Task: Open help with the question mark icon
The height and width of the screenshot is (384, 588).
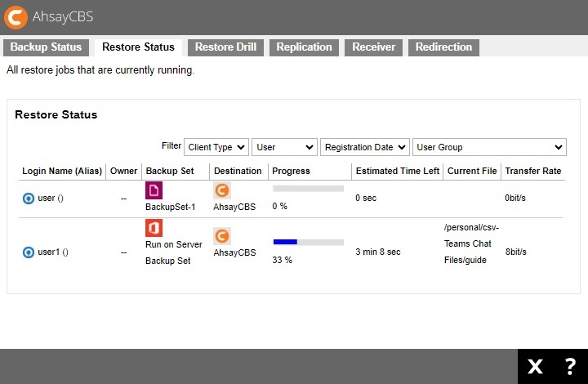Action: click(570, 367)
